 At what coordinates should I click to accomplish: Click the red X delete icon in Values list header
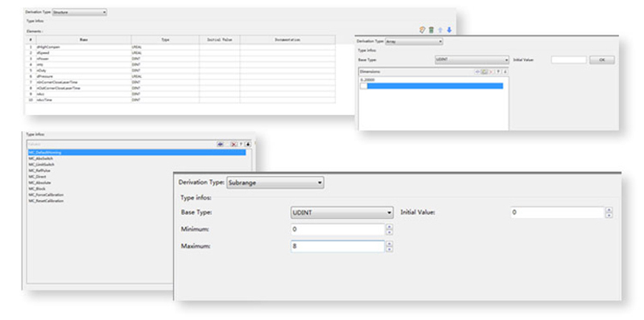(234, 145)
